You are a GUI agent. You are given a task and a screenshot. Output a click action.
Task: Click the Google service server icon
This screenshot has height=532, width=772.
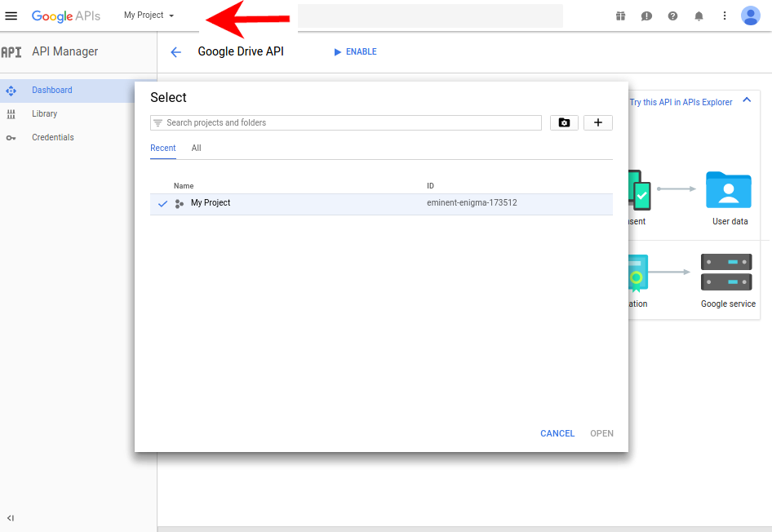tap(726, 273)
